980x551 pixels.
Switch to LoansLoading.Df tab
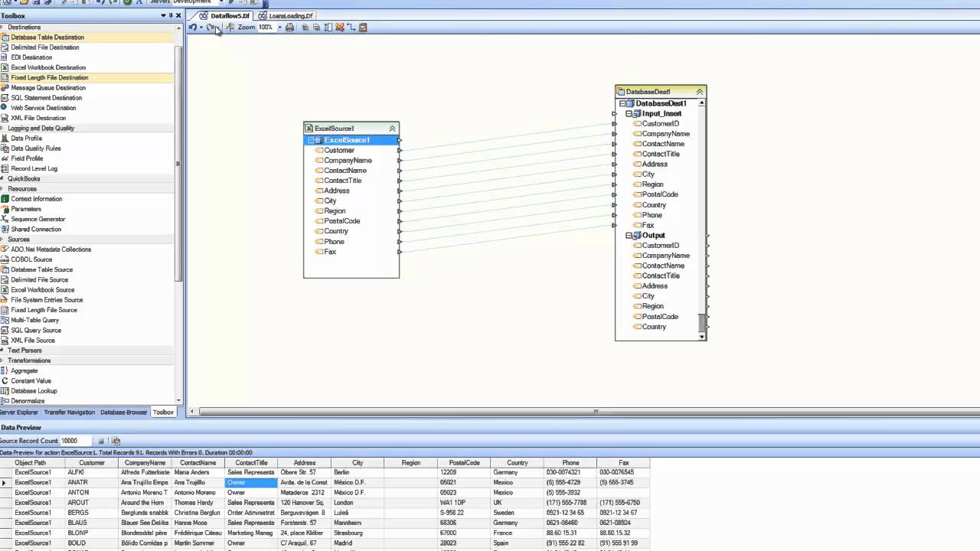click(x=287, y=15)
